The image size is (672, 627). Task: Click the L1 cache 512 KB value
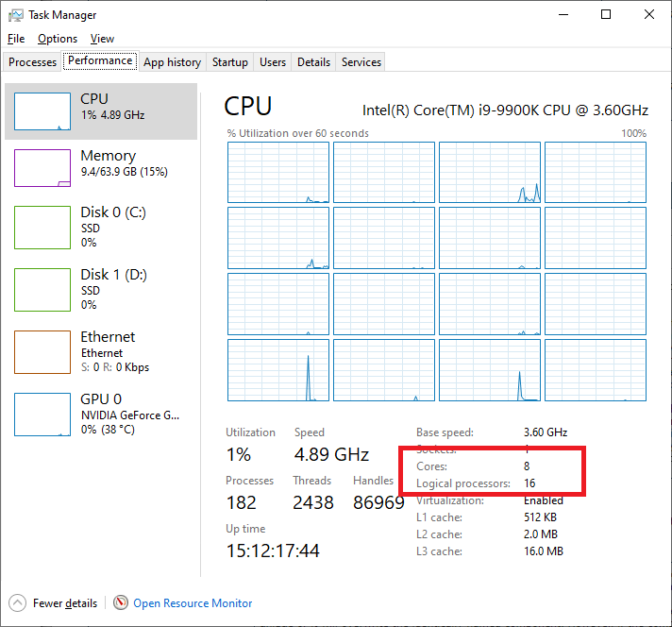point(540,517)
